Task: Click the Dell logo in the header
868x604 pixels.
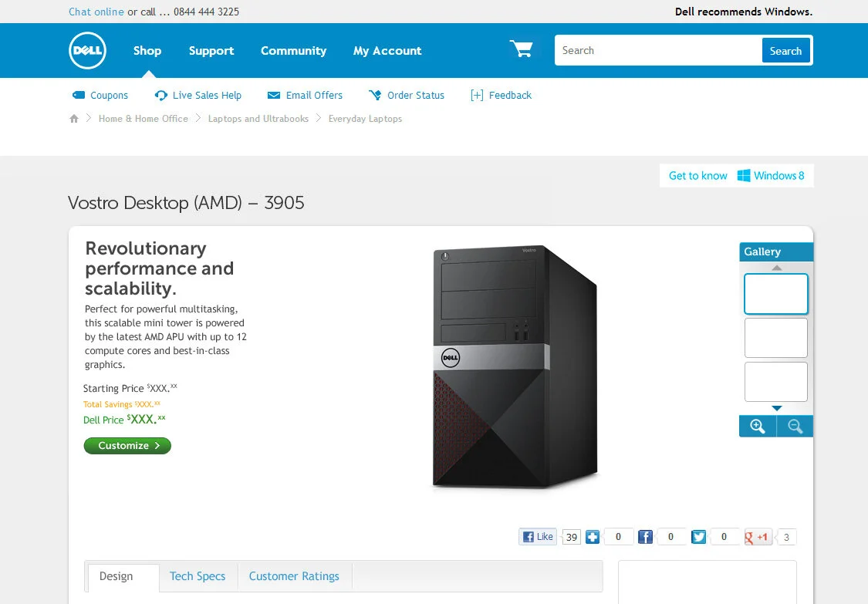Action: (87, 50)
